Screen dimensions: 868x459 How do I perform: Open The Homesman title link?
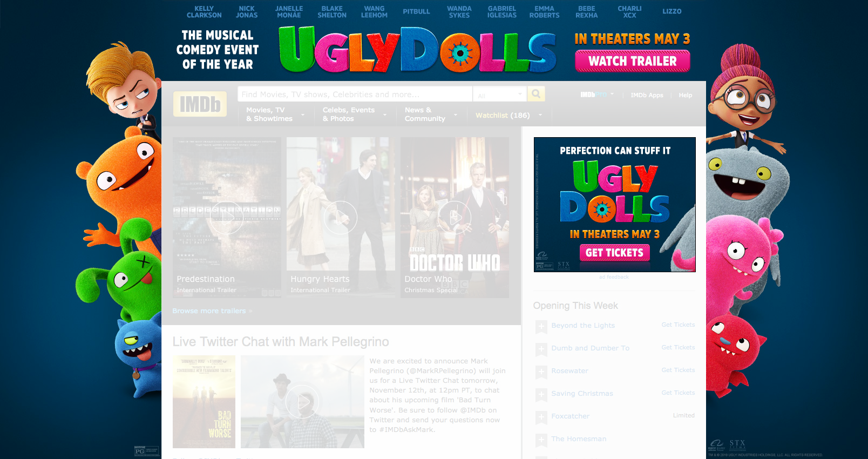579,439
